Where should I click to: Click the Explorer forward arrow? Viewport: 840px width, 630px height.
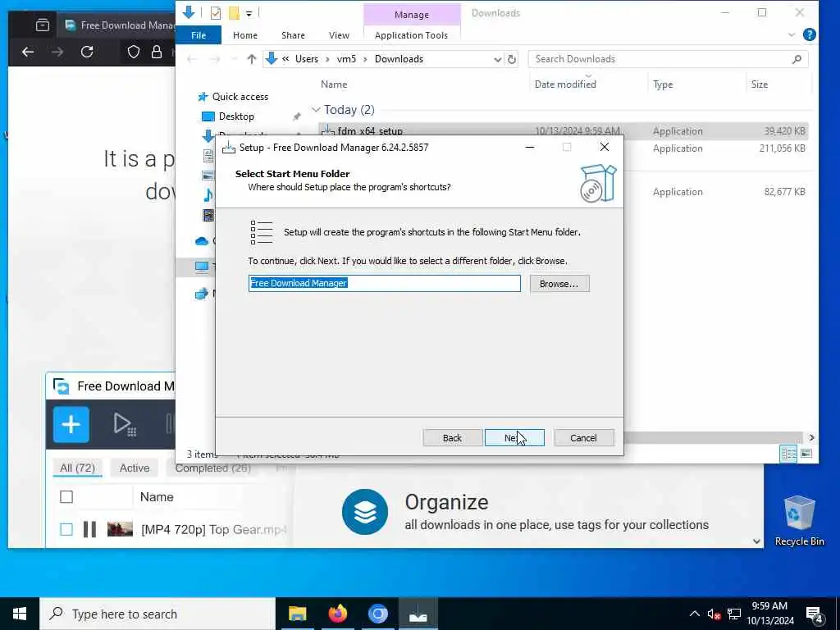pos(215,59)
